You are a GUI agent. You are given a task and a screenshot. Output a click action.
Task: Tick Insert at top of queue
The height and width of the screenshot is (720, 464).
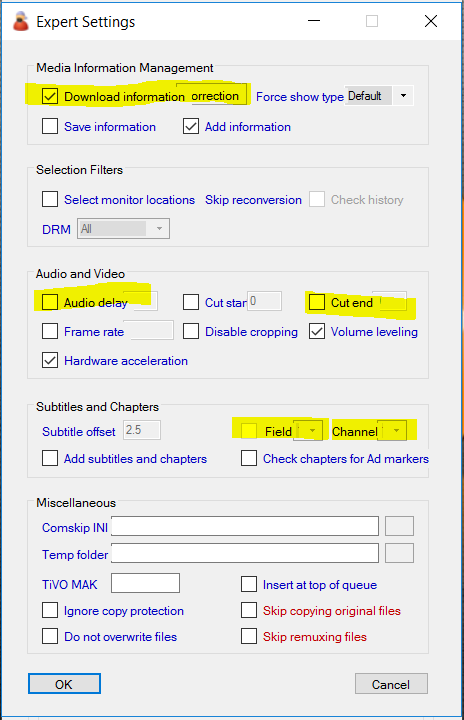tap(249, 585)
